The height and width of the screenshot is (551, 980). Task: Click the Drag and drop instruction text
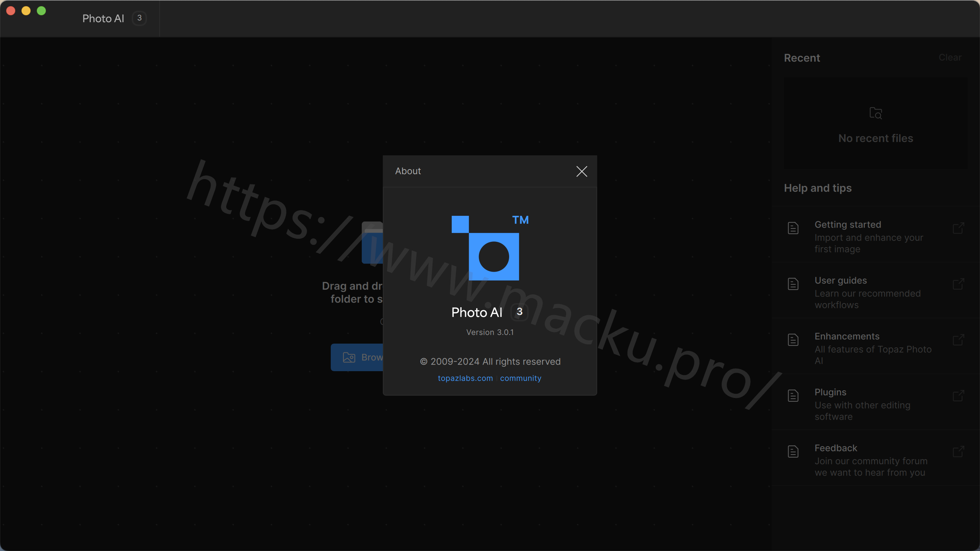[352, 292]
